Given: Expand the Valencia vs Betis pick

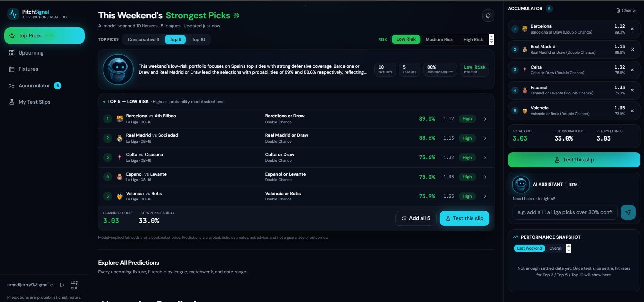Looking at the screenshot, I should [x=485, y=196].
